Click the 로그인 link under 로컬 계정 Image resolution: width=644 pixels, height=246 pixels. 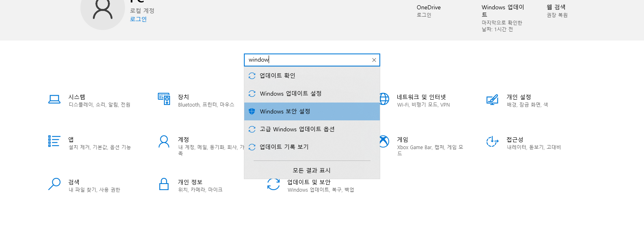(138, 19)
